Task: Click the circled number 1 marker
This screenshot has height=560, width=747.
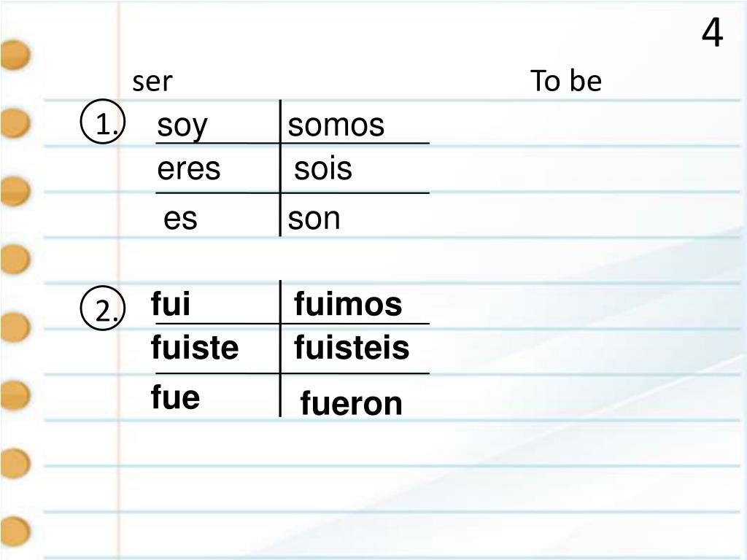Action: tap(103, 122)
